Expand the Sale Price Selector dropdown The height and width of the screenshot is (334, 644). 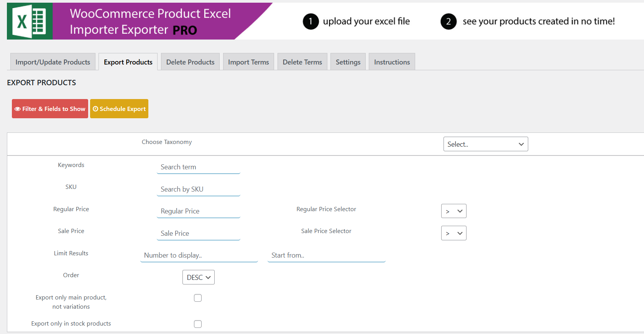coord(453,233)
